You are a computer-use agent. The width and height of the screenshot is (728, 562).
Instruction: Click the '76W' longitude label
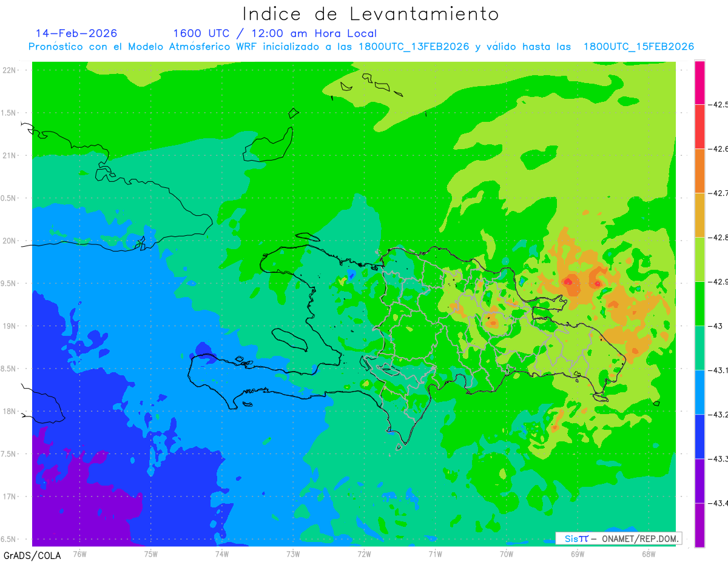79,554
